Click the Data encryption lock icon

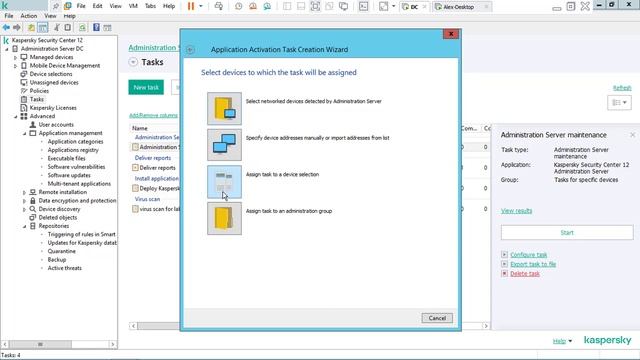(x=33, y=200)
